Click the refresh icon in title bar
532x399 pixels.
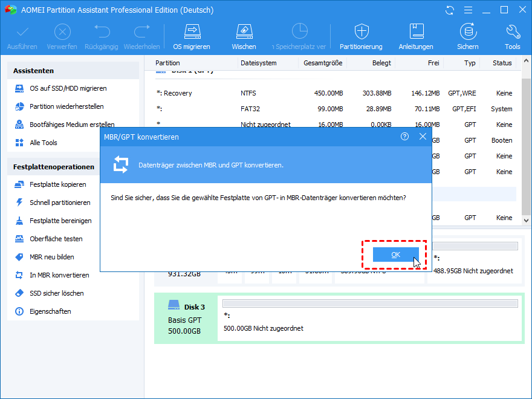(x=450, y=10)
